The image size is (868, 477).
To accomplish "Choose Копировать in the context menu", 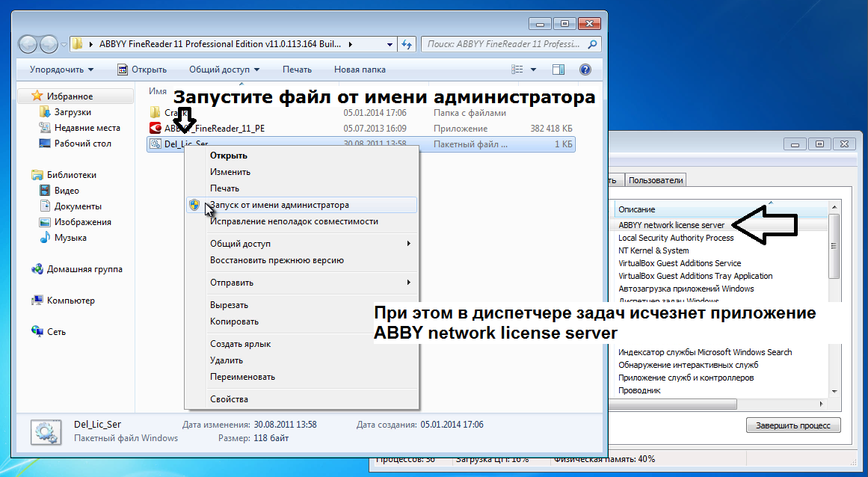I will (234, 321).
